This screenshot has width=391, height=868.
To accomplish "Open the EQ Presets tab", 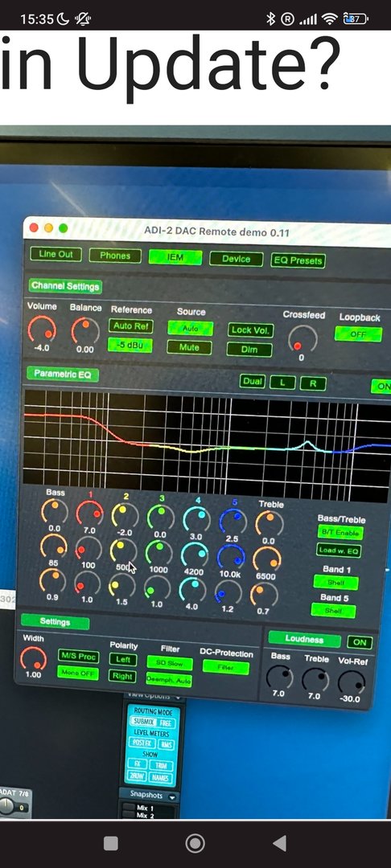I will pyautogui.click(x=298, y=260).
